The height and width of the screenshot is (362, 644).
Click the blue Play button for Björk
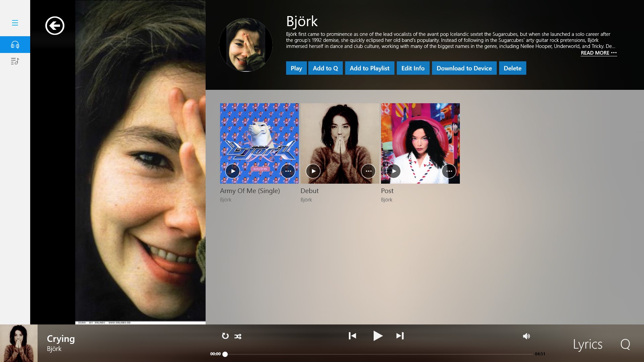click(296, 68)
